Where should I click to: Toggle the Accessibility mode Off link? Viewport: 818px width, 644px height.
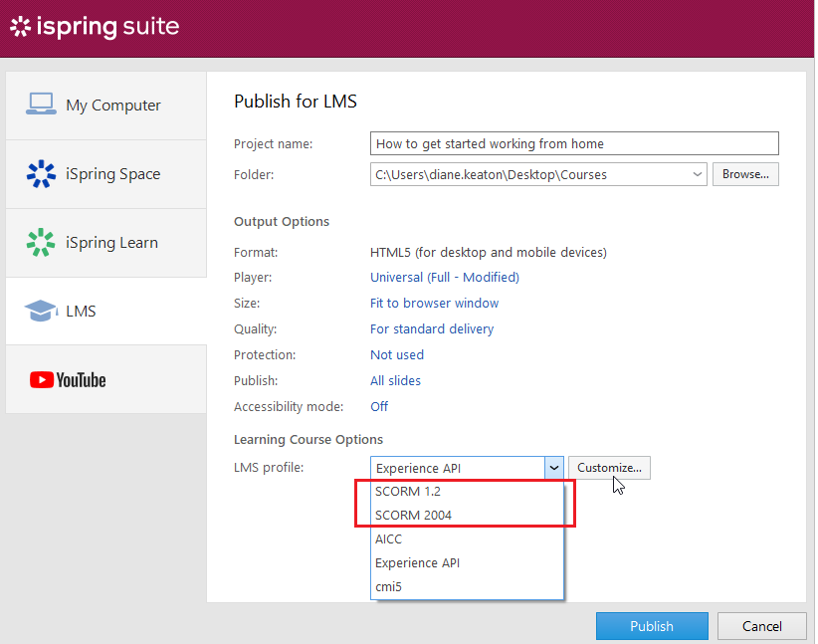pyautogui.click(x=379, y=406)
